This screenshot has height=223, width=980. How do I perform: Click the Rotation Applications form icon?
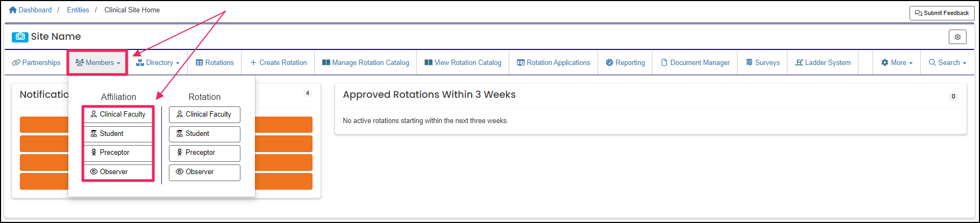point(521,62)
